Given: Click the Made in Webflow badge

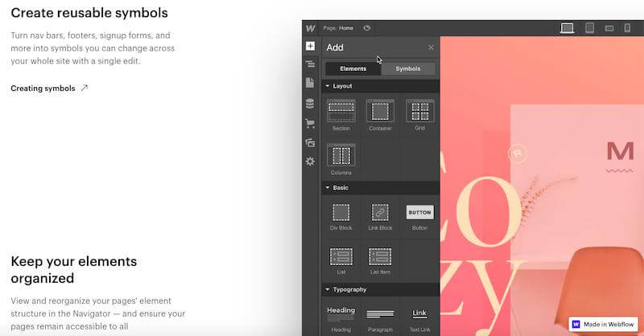Looking at the screenshot, I should click(603, 325).
